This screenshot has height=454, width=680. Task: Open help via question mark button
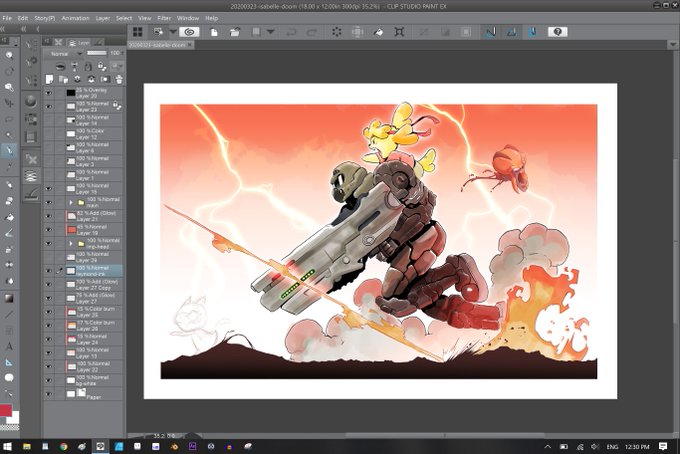coord(558,32)
